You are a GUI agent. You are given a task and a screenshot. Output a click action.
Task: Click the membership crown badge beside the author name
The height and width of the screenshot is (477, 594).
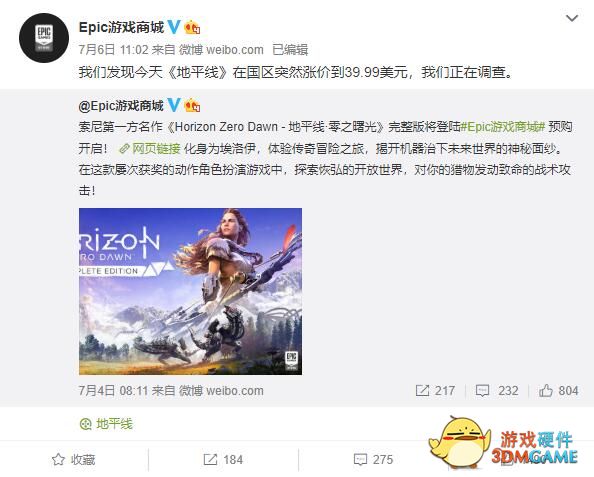[192, 27]
